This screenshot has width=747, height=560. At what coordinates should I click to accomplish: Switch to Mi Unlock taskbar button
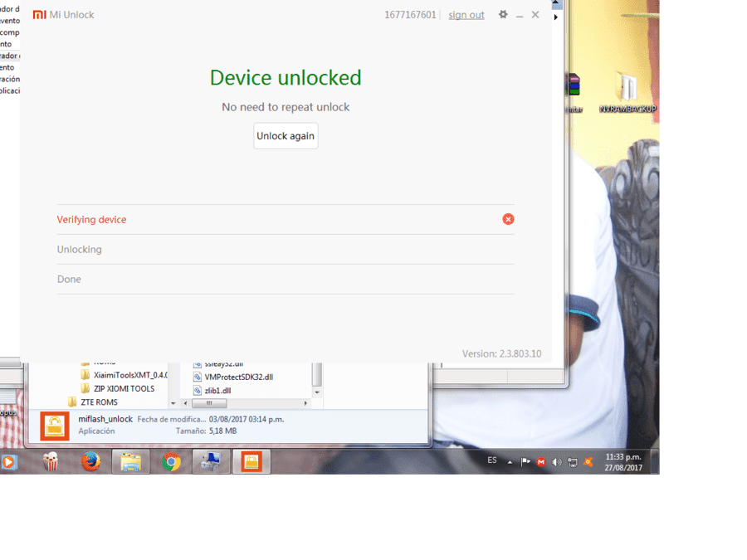[x=251, y=461]
